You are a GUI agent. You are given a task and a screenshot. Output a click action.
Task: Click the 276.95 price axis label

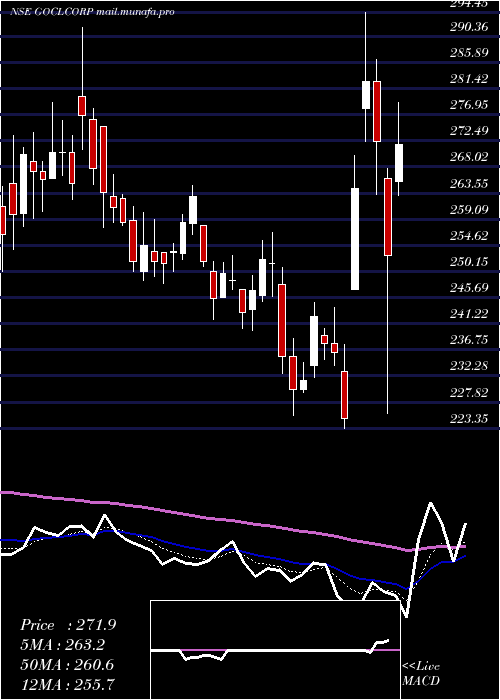click(x=468, y=105)
